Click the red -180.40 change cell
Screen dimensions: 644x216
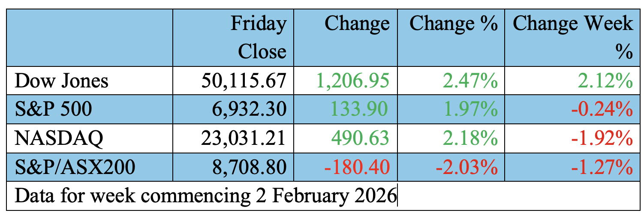[357, 167]
